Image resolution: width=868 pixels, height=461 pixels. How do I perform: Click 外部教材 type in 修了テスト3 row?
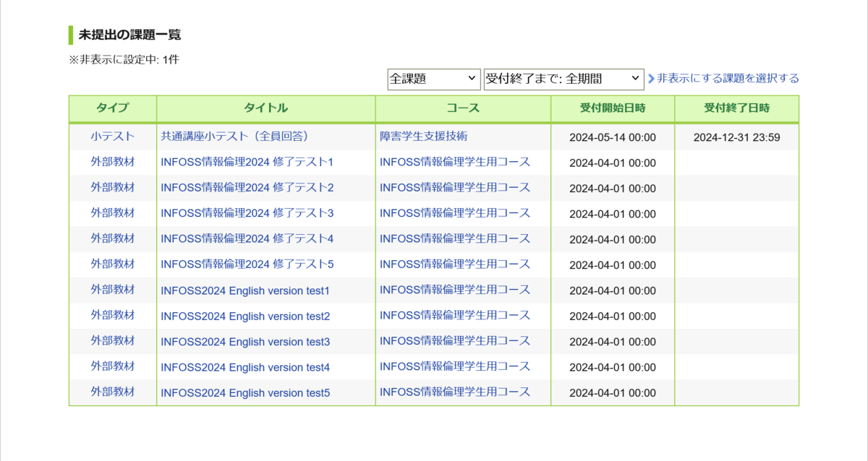[x=113, y=213]
